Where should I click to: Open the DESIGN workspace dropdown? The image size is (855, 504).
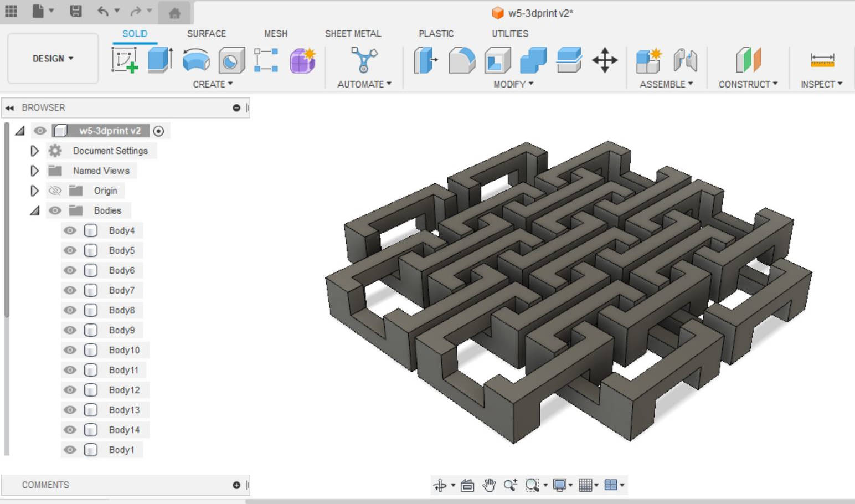tap(53, 58)
